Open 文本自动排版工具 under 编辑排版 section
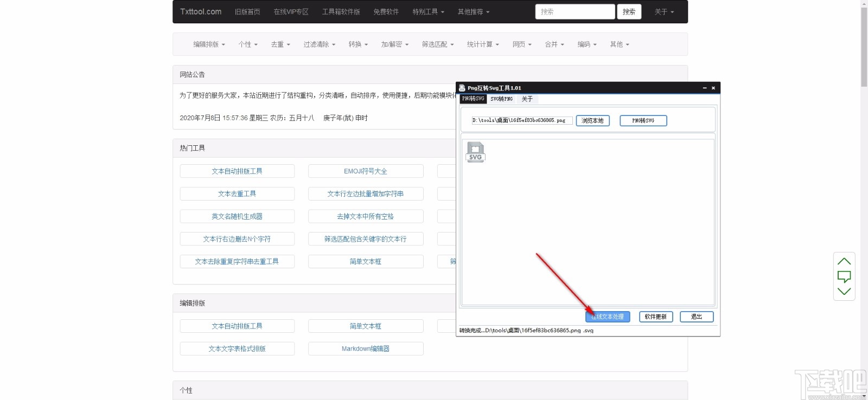The image size is (868, 400). point(237,326)
